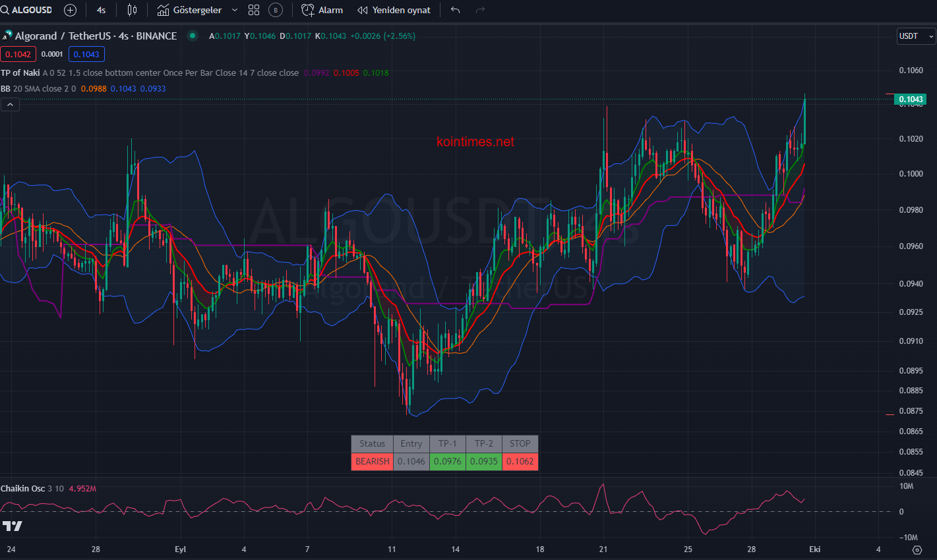The height and width of the screenshot is (560, 937).
Task: Click the blue 0.1043 buy price button
Action: click(86, 54)
